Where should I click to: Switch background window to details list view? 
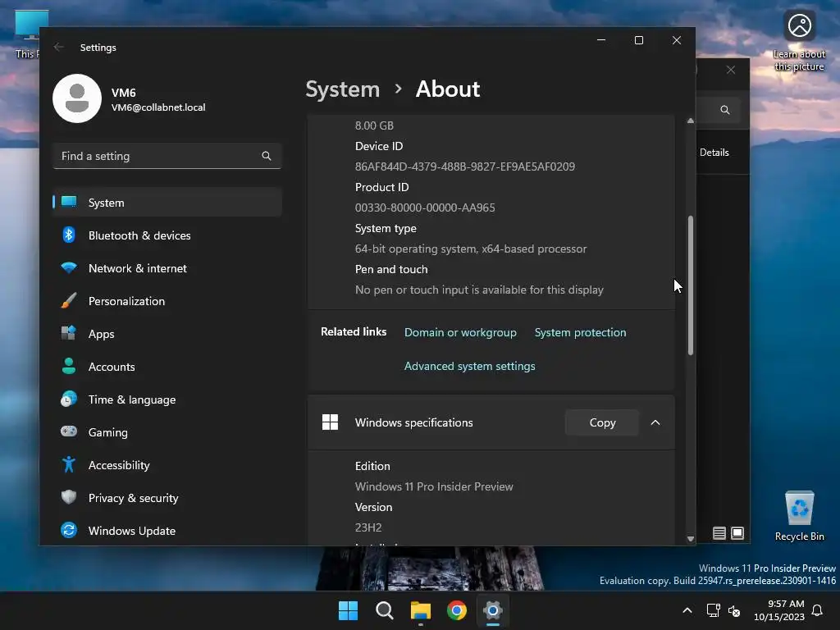coord(719,533)
